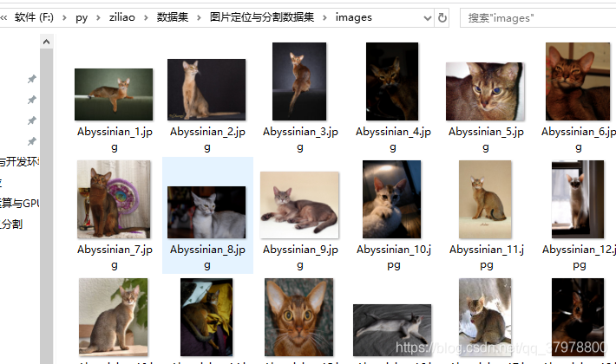
Task: Open the sidebar item ending 与开发环
Action: (20, 161)
